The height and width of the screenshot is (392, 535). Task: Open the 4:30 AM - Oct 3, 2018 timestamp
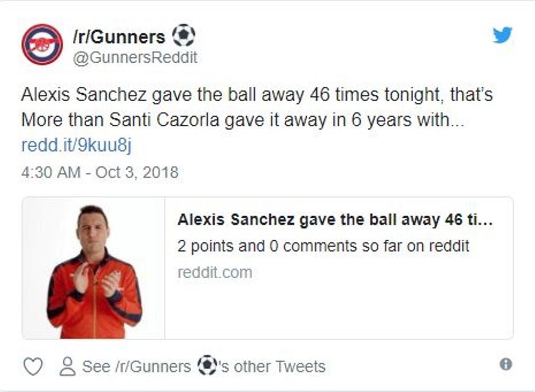coord(100,172)
